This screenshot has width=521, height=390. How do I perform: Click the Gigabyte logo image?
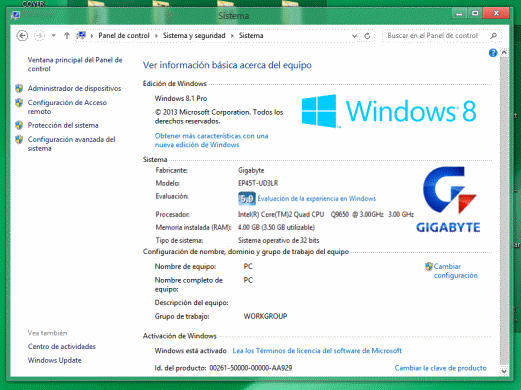tap(448, 199)
